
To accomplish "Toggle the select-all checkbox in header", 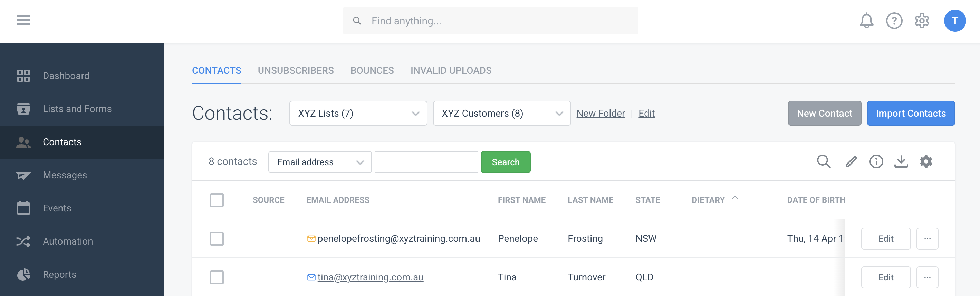I will (x=217, y=200).
